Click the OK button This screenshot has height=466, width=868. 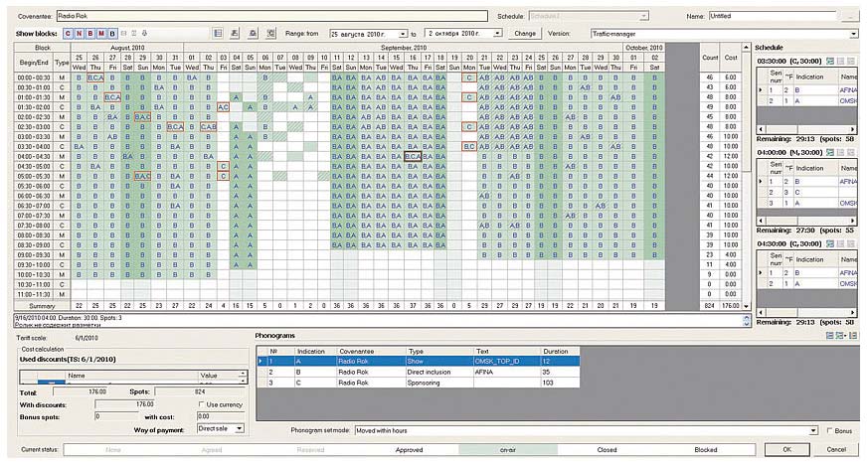point(786,449)
